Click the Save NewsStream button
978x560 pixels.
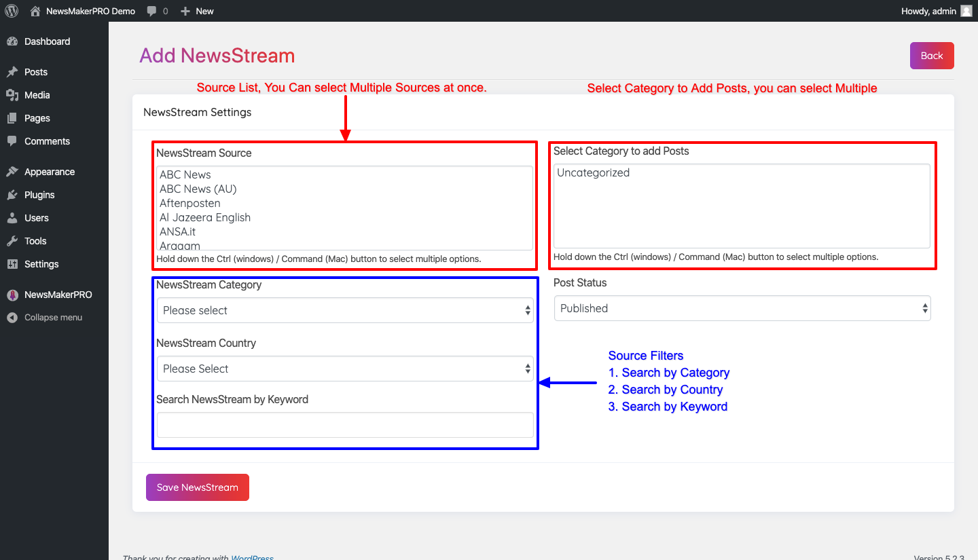tap(198, 487)
